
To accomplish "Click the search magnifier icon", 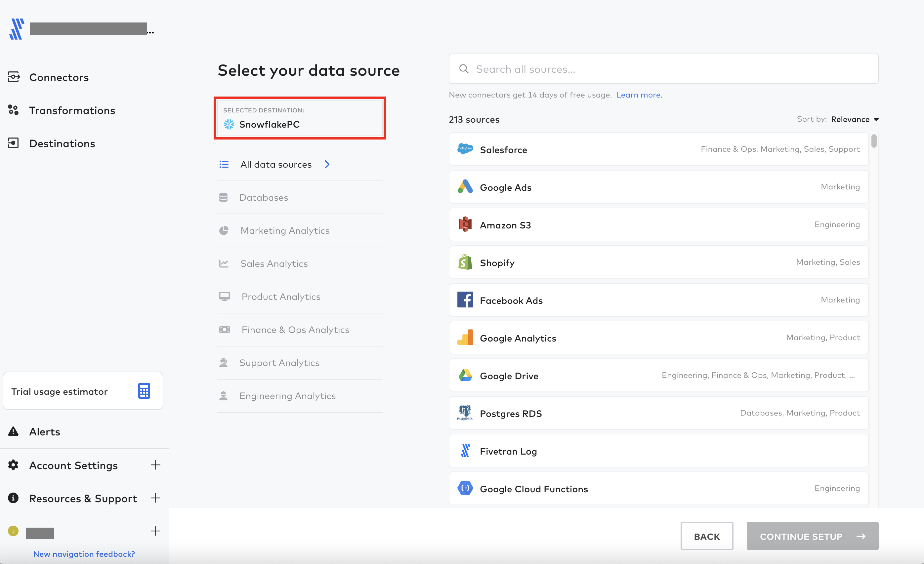I will [x=464, y=69].
